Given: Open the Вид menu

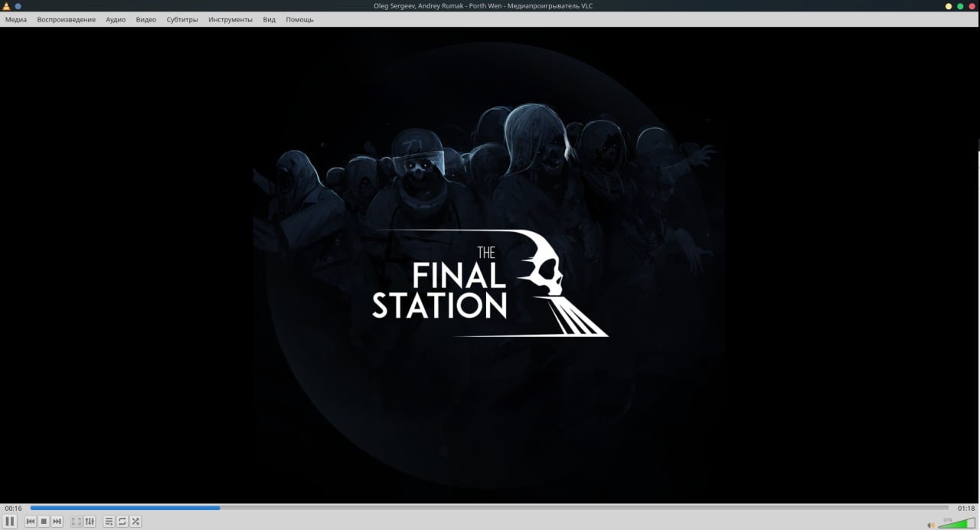Looking at the screenshot, I should (x=269, y=20).
